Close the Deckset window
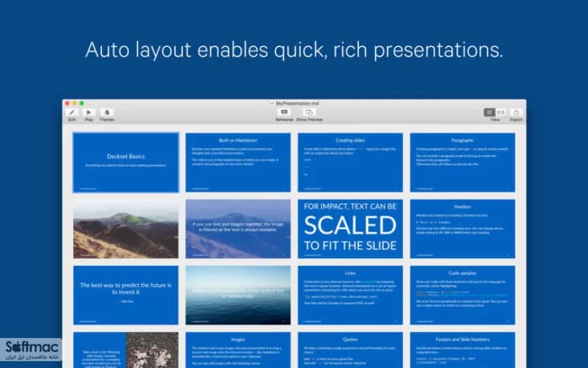 (67, 104)
